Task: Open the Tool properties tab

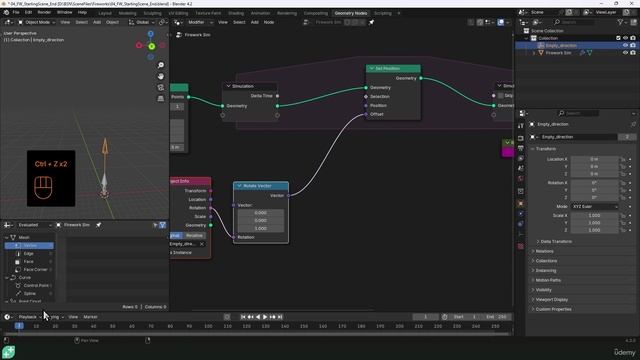Action: click(x=520, y=126)
